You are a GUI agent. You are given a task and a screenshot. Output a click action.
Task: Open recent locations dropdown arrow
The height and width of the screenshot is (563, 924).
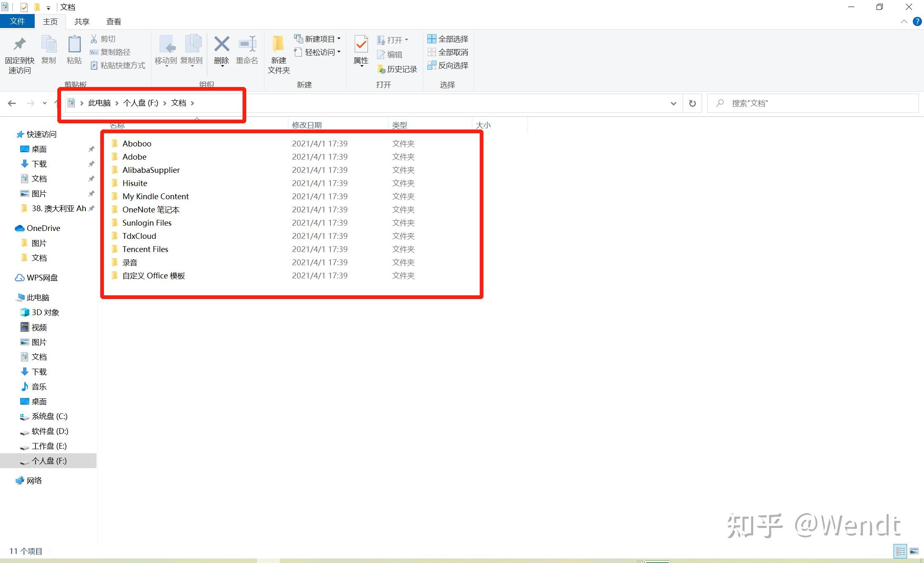[45, 103]
